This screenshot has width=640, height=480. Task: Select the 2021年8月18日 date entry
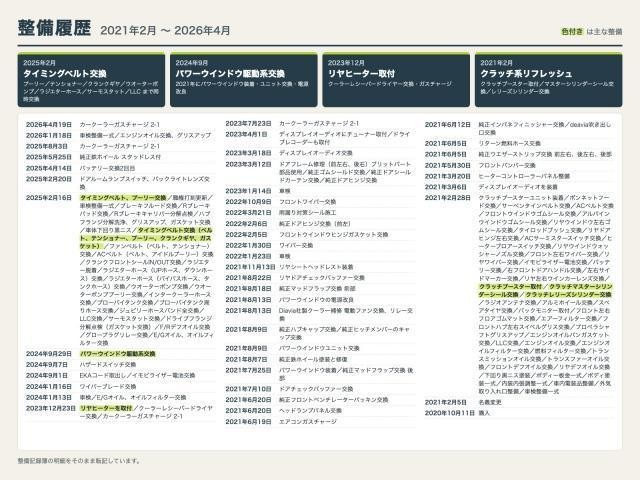click(248, 289)
